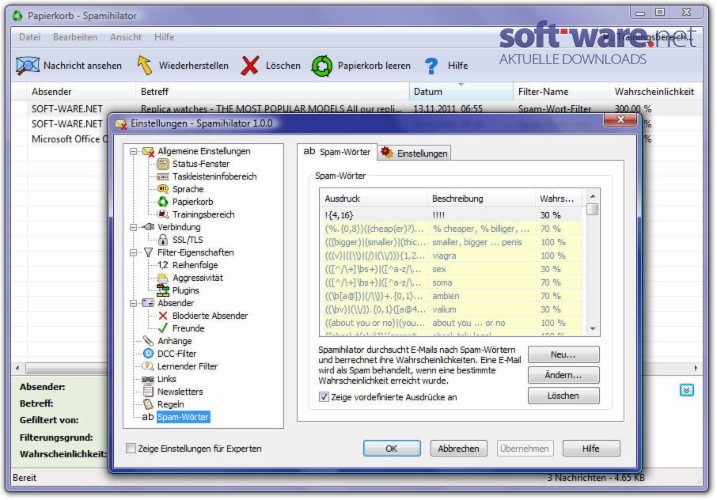The image size is (717, 500).
Task: Click right arrow of main window horizontal scrollbar
Action: coord(696,368)
